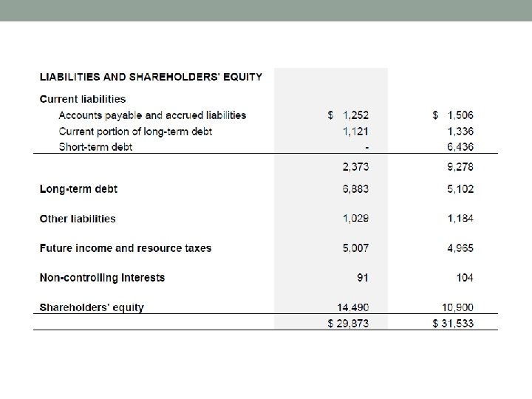The width and height of the screenshot is (532, 399).
Task: Click the Non-controlling interests row label
Action: pos(102,278)
